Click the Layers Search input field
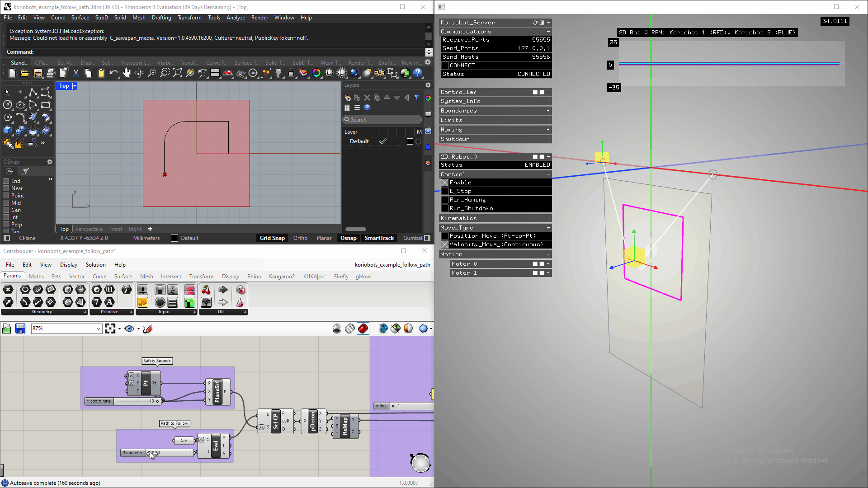The image size is (868, 488). tap(382, 120)
